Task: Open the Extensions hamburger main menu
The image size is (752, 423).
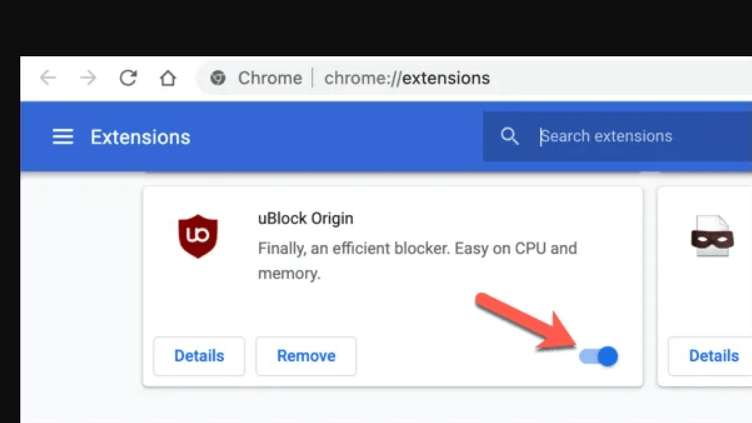Action: pyautogui.click(x=63, y=137)
